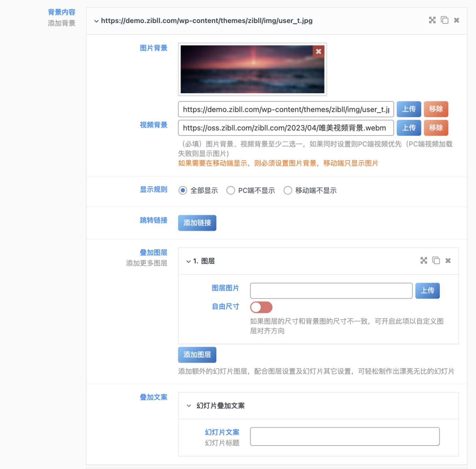Collapse the 1. 图层 section

click(x=188, y=261)
